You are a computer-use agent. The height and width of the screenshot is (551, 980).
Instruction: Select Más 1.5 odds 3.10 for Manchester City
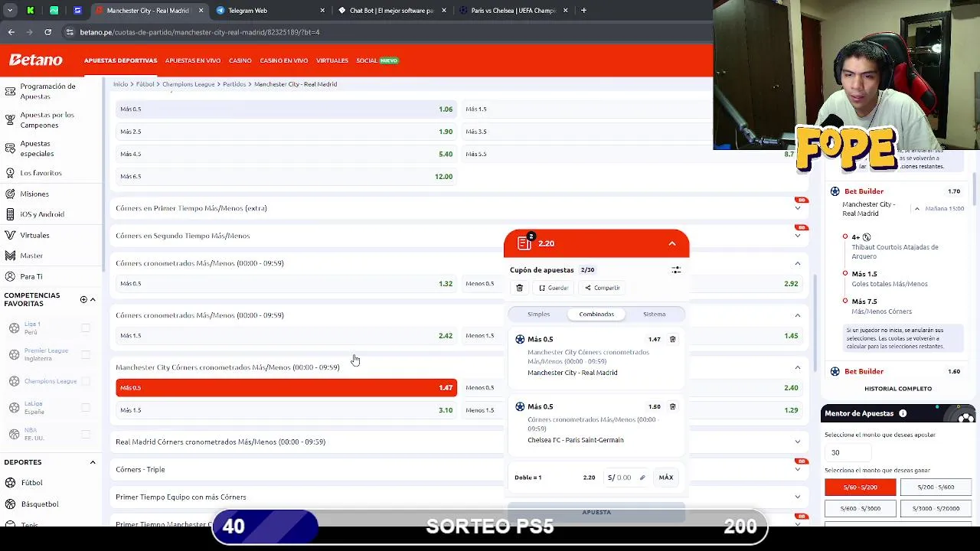286,410
